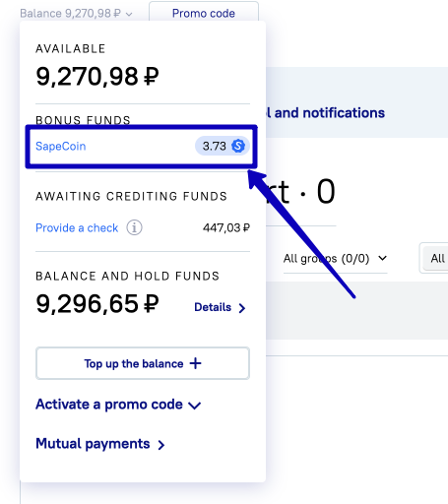Screen dimensions: 448x504
Task: Click the arrow icon beside Details
Action: tap(242, 308)
